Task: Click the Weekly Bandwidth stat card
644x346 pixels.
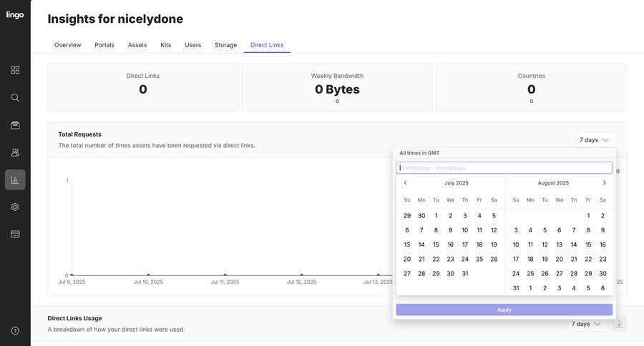Action: click(x=337, y=87)
